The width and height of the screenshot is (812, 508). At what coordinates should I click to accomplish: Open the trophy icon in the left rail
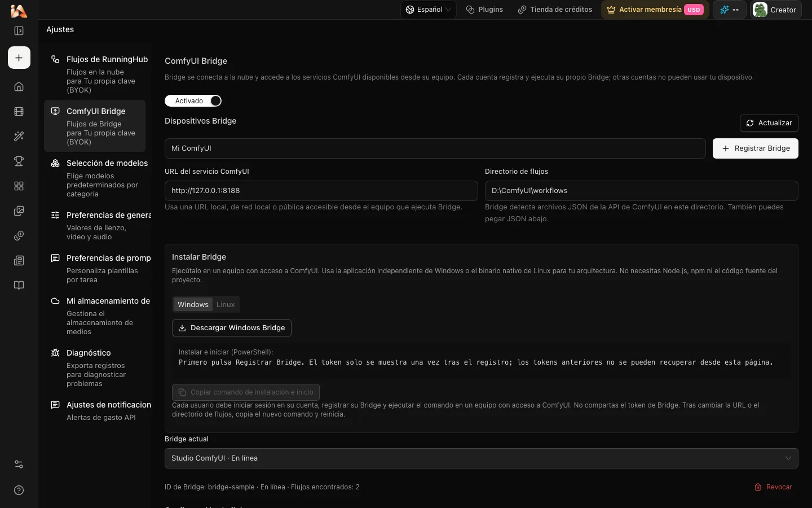(19, 161)
